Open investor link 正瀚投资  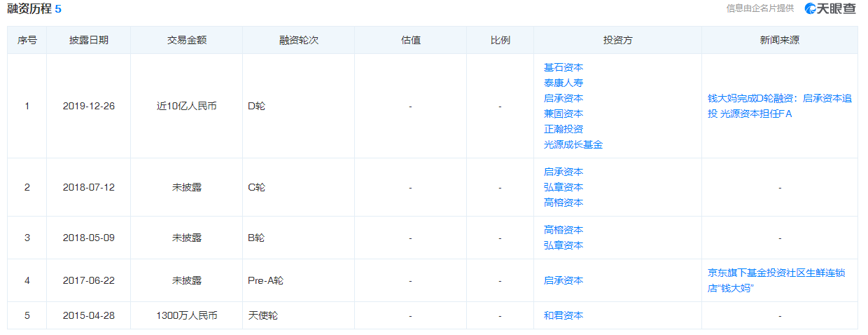coord(563,129)
